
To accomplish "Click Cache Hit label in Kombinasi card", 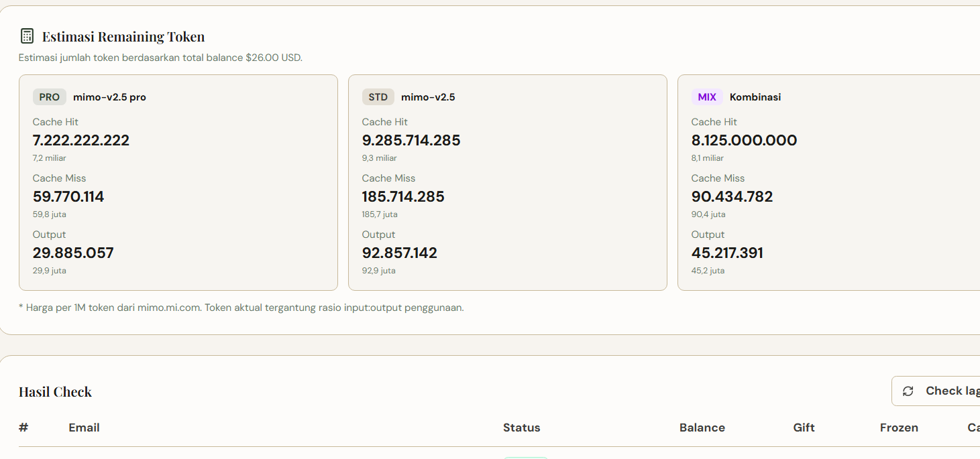I will point(714,122).
